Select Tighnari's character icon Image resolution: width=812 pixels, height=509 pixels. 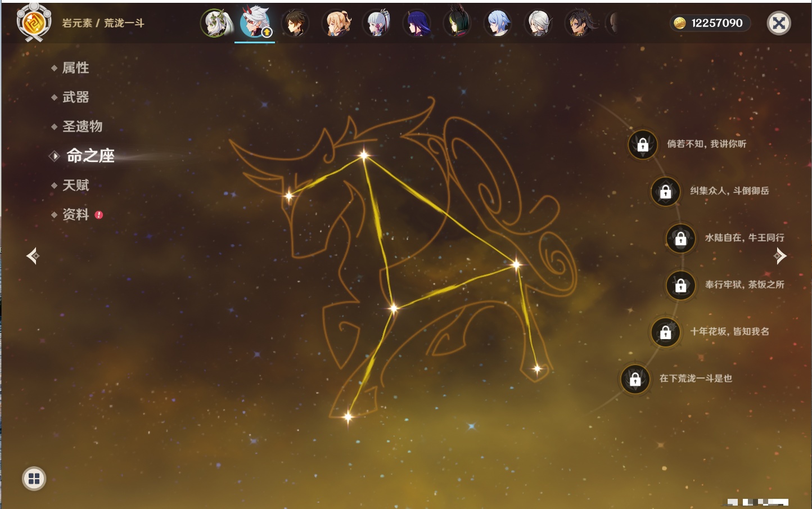457,24
